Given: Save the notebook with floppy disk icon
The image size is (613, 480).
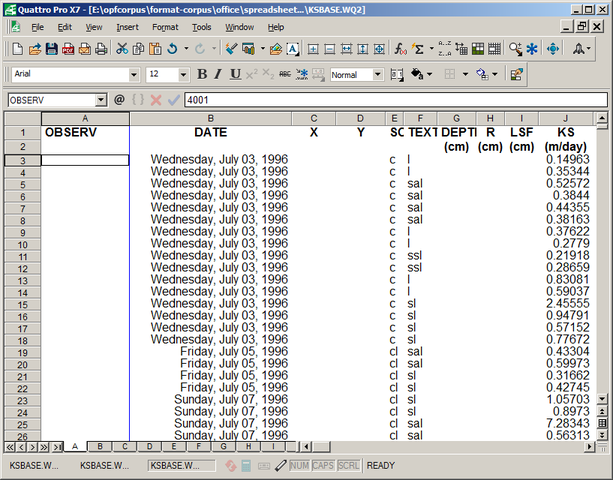Looking at the screenshot, I should (x=52, y=49).
